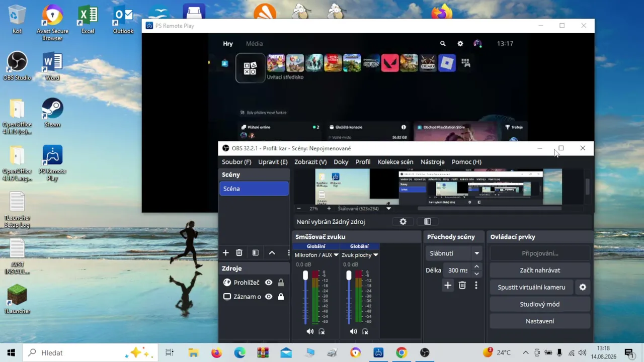The height and width of the screenshot is (362, 644).
Task: Click the Začít nahrávat button
Action: point(540,270)
